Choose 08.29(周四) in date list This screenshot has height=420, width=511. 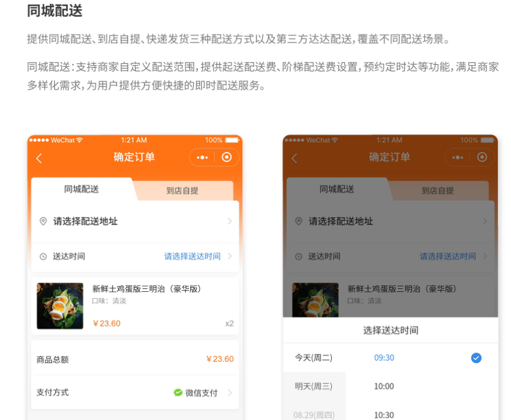(x=314, y=415)
